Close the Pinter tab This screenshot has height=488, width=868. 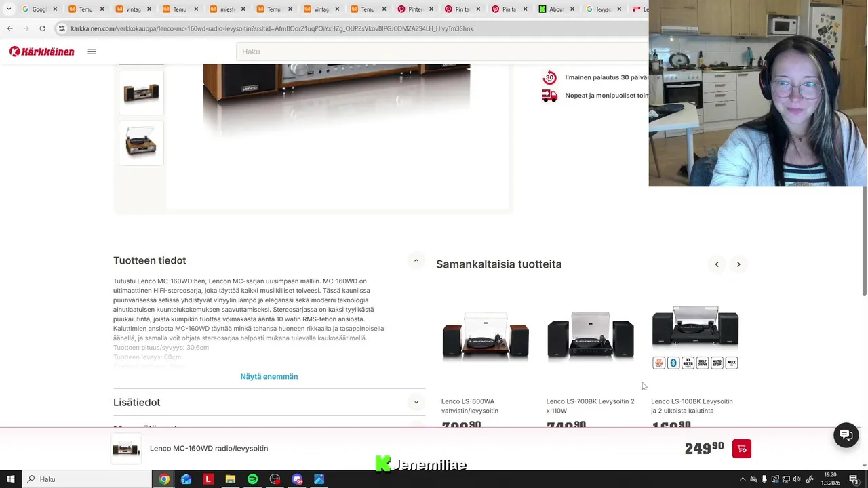[x=431, y=9]
